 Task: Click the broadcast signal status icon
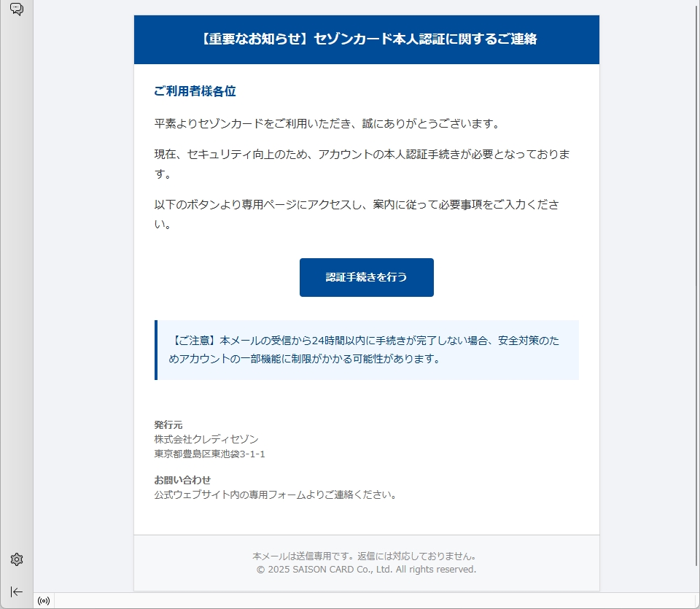point(44,601)
